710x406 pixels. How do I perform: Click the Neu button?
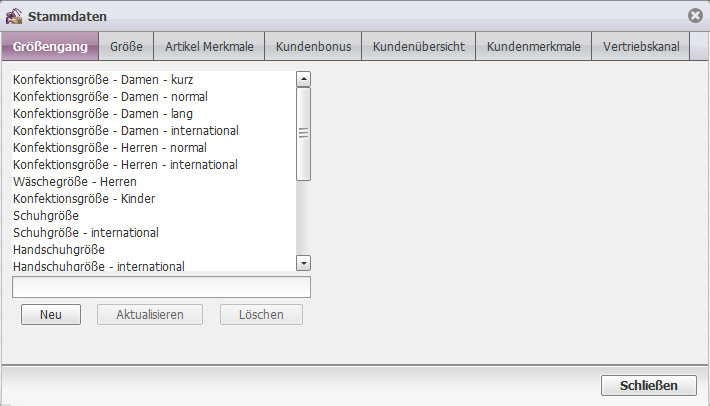click(x=51, y=315)
